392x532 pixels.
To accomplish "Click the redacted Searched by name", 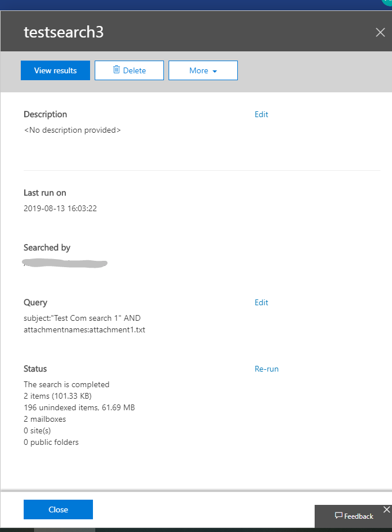I will (x=65, y=264).
